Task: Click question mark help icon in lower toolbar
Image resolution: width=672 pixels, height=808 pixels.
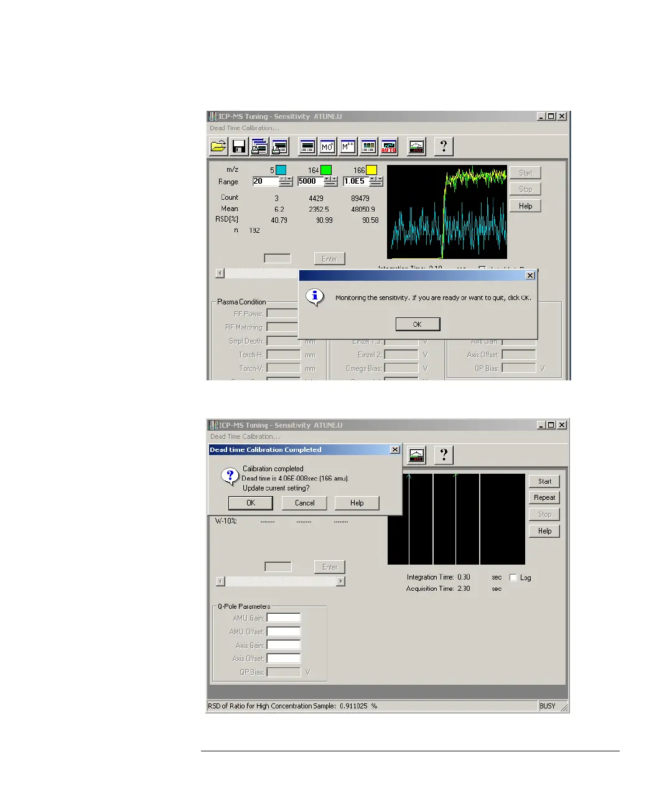Action: [444, 455]
